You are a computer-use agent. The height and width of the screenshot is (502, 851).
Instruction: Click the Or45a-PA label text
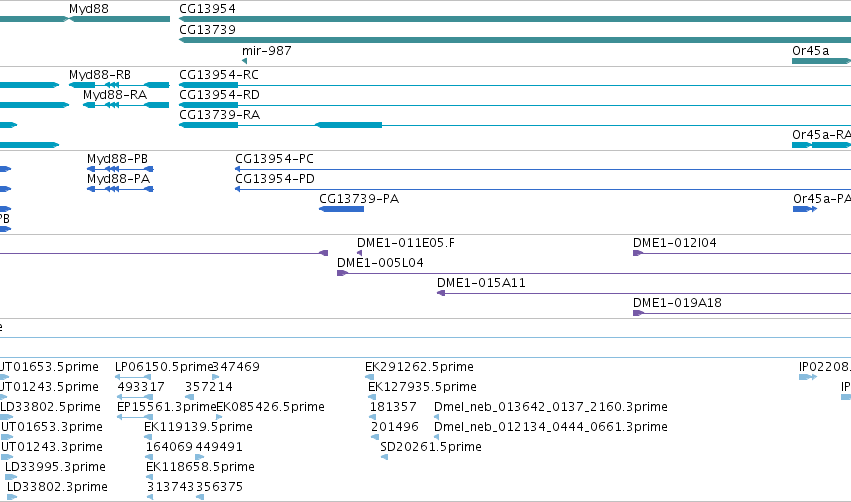822,199
